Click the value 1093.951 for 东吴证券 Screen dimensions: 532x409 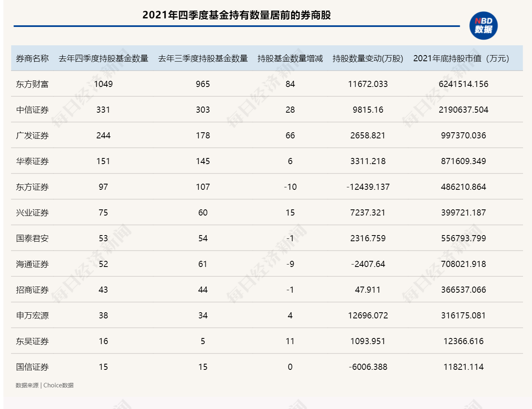368,341
